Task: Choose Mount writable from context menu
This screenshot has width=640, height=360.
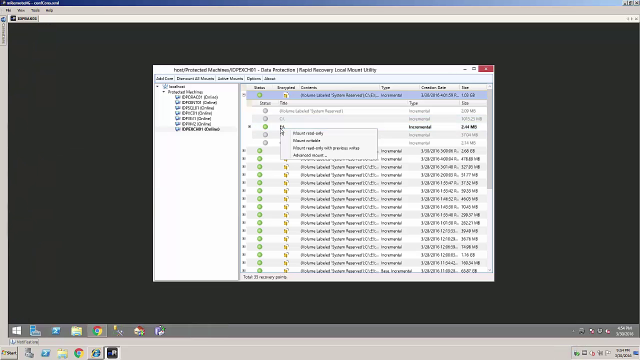Action: [x=307, y=141]
